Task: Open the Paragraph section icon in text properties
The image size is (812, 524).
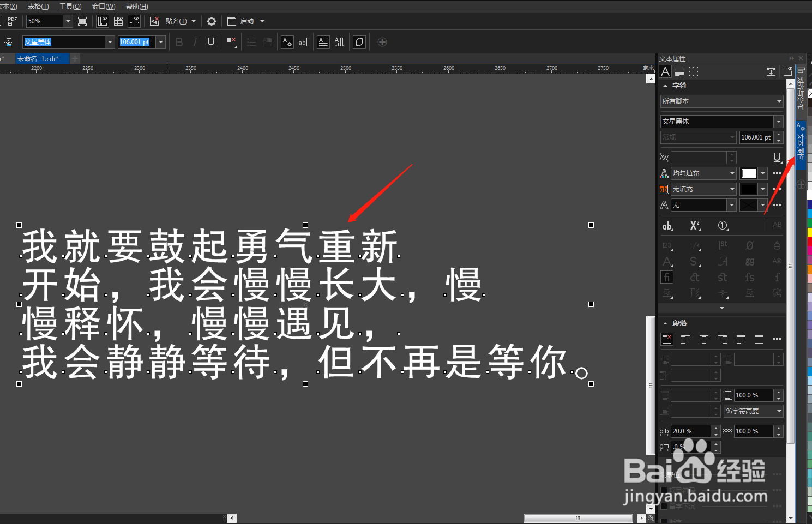Action: pyautogui.click(x=679, y=71)
